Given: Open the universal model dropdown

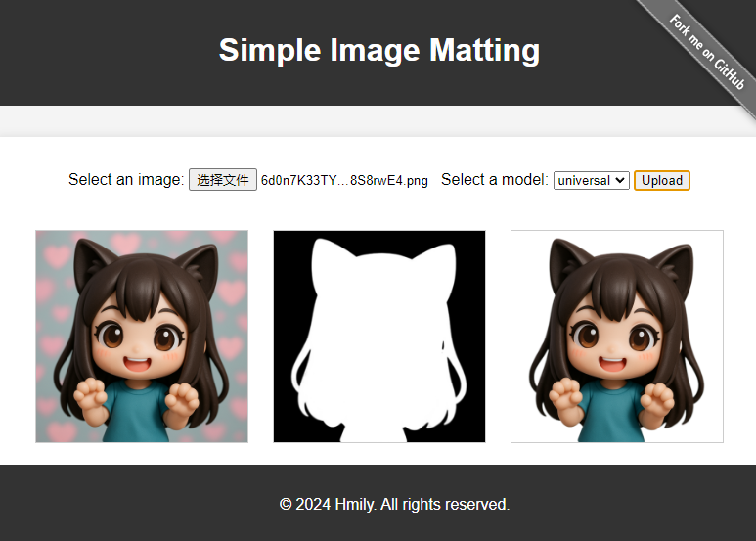Looking at the screenshot, I should coord(591,180).
